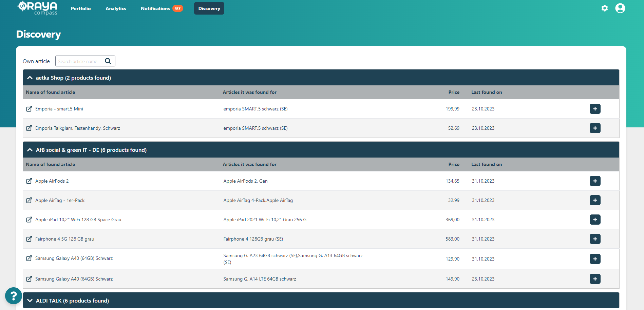Collapse the aetka Shop section

coord(30,78)
